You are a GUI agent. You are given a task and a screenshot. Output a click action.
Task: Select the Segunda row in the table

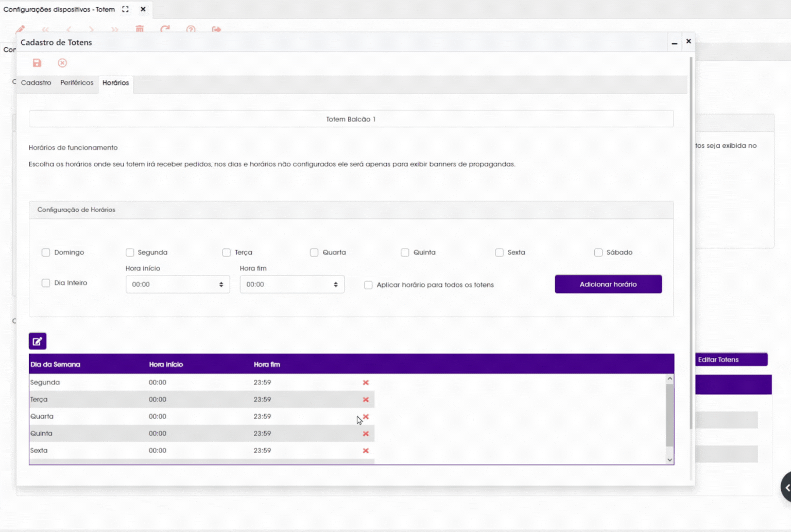tap(202, 382)
